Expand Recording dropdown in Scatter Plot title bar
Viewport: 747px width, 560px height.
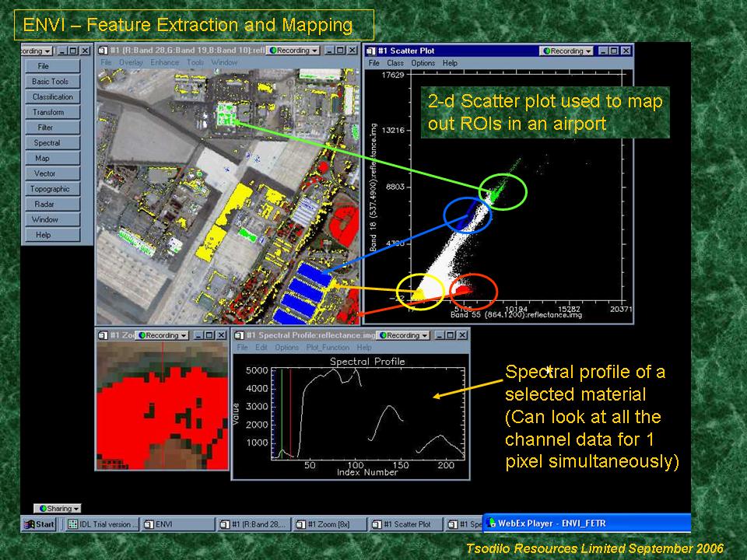[x=566, y=51]
